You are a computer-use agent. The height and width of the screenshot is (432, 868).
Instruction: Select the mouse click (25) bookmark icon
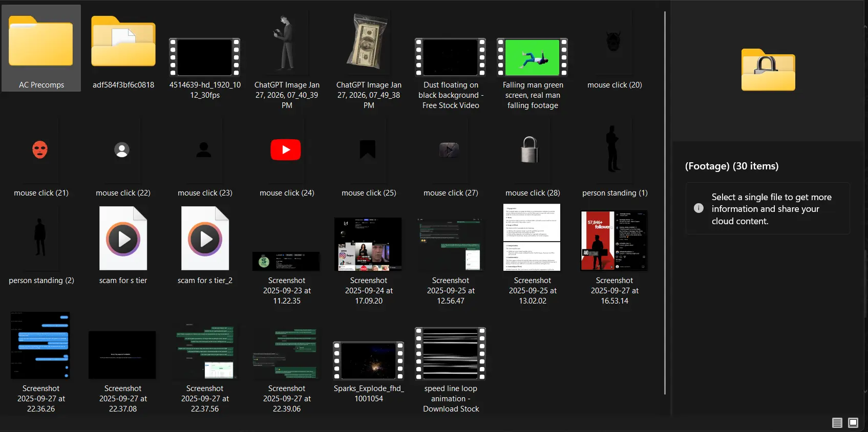click(368, 149)
